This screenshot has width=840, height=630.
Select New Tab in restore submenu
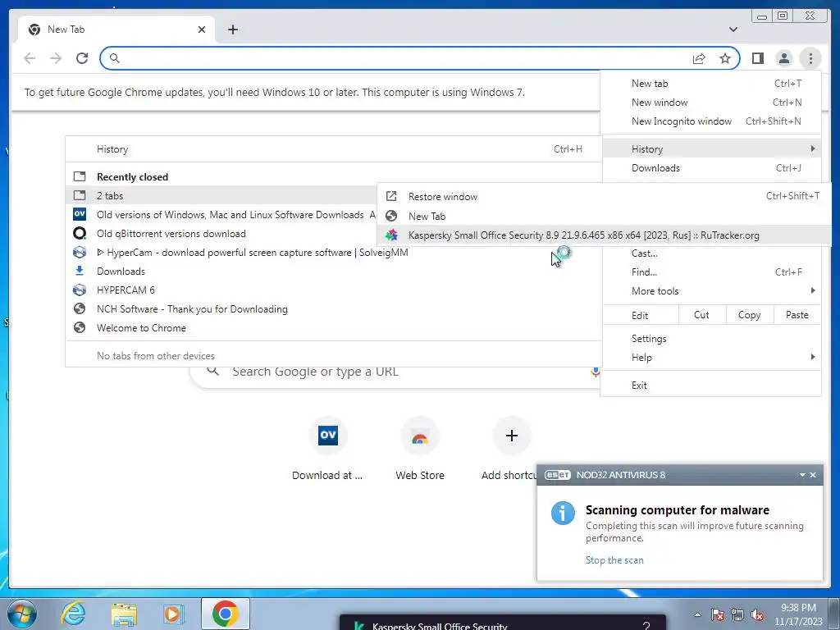(604, 216)
